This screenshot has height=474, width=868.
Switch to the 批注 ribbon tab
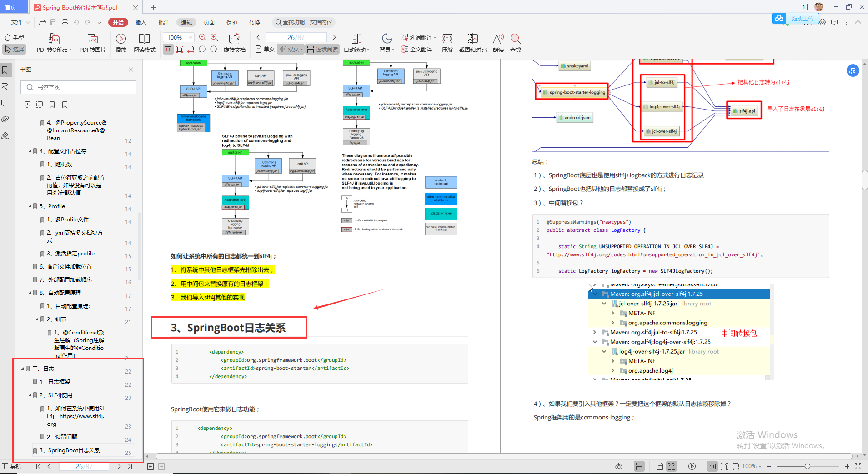coord(164,22)
